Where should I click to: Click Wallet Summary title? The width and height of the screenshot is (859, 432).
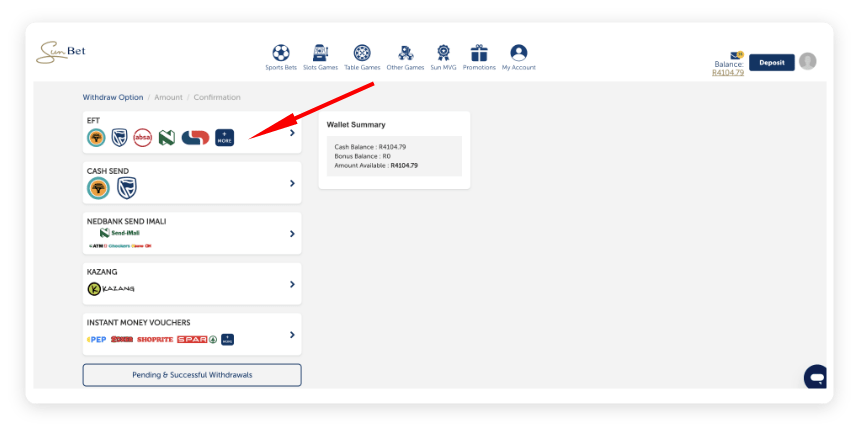point(356,125)
